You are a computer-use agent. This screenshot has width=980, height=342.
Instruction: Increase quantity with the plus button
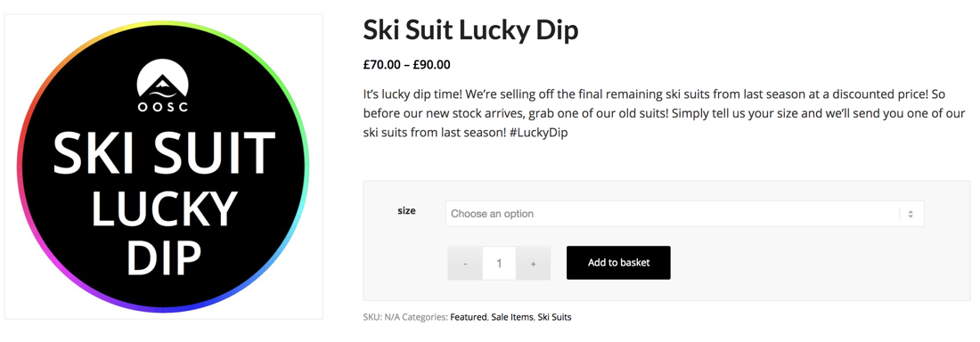(x=533, y=264)
